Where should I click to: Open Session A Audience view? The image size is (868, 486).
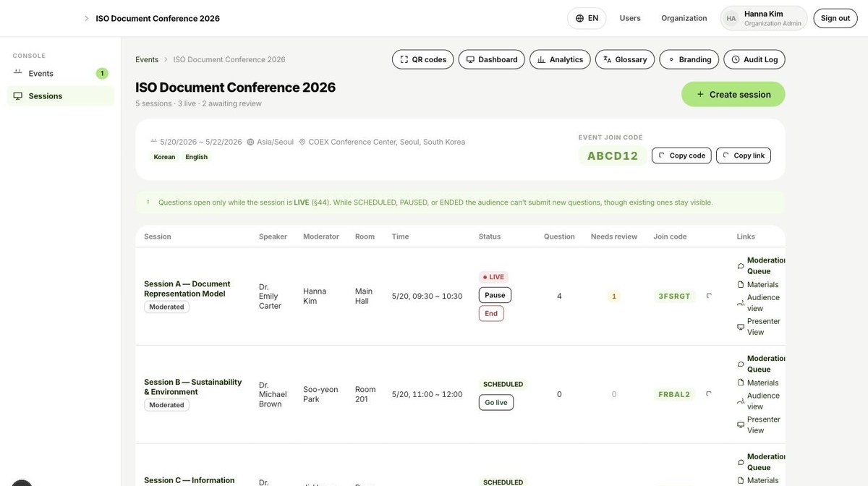pyautogui.click(x=758, y=303)
